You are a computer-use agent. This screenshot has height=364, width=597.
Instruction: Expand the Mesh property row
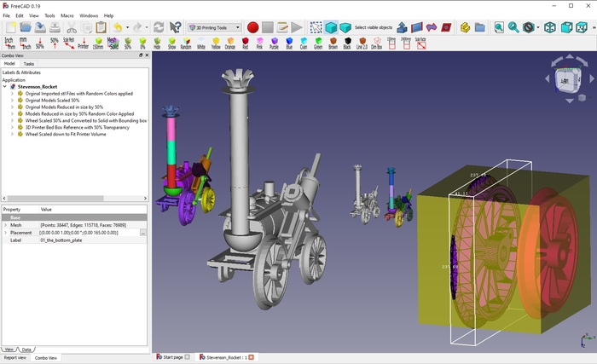click(x=5, y=225)
